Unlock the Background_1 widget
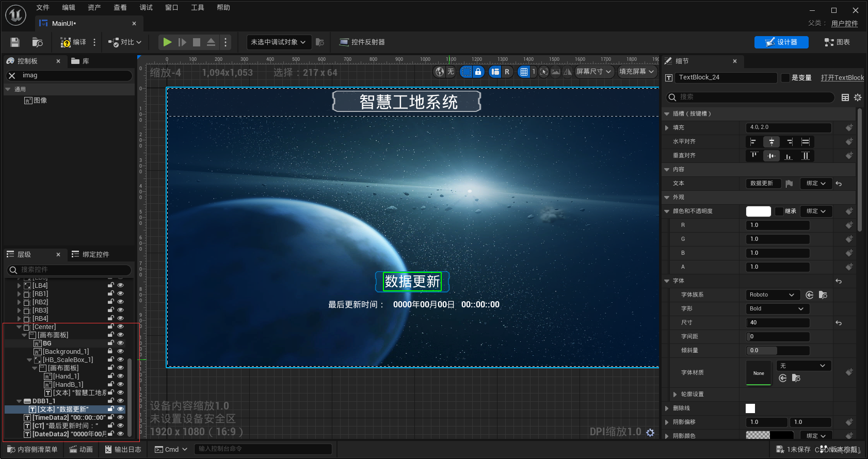This screenshot has height=459, width=868. pos(110,351)
